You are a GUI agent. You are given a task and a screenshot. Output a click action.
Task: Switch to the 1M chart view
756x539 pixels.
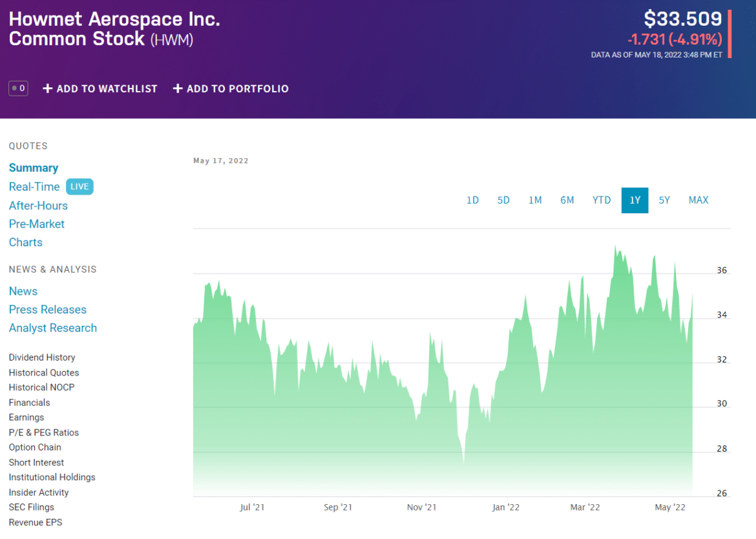(x=535, y=200)
